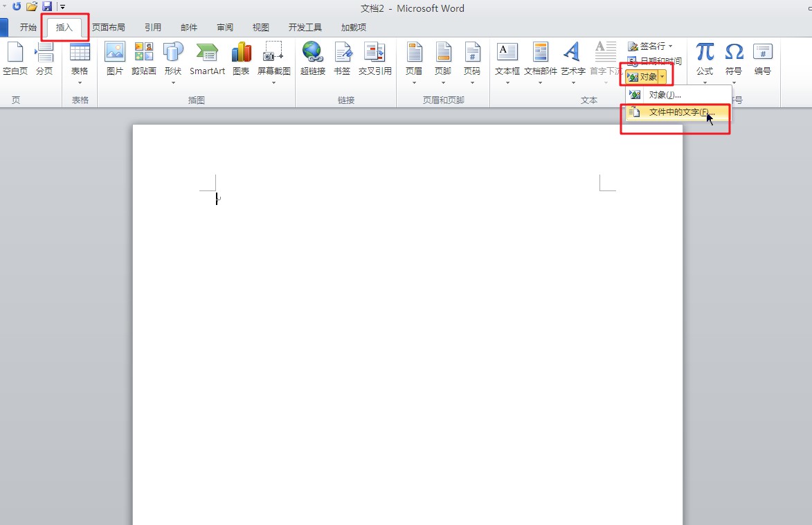Click inside the blank document page
The width and height of the screenshot is (812, 525).
click(x=408, y=324)
